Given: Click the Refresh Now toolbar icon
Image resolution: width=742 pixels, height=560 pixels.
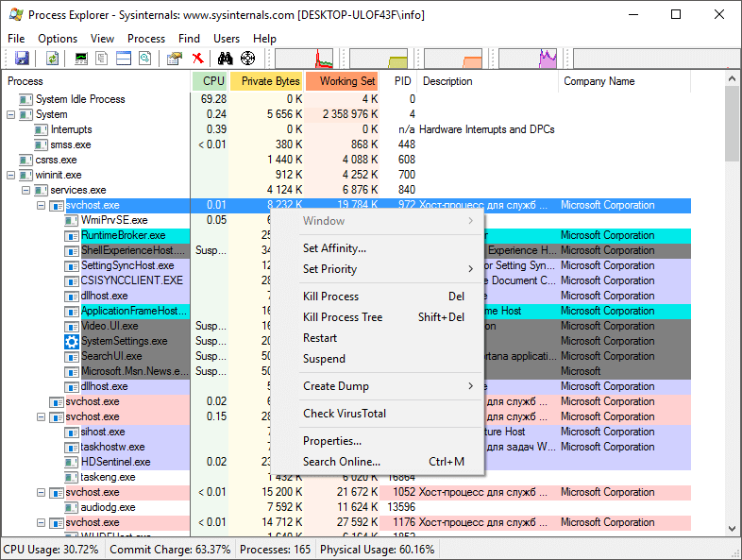Looking at the screenshot, I should 53,59.
